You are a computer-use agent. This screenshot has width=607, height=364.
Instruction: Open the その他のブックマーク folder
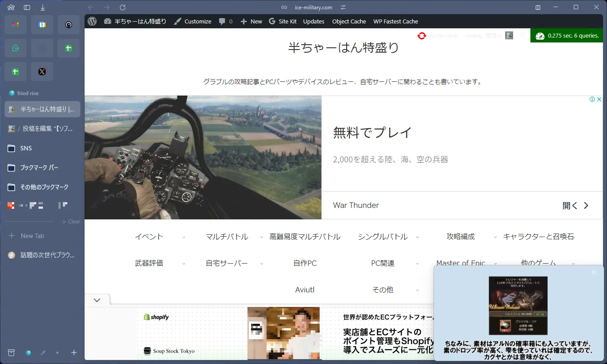[43, 187]
